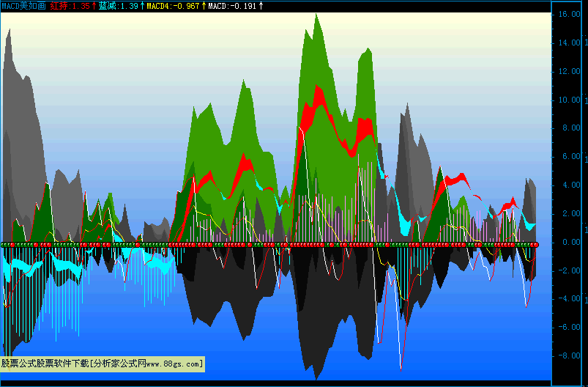Click the 12.00 axis label

click(x=569, y=71)
